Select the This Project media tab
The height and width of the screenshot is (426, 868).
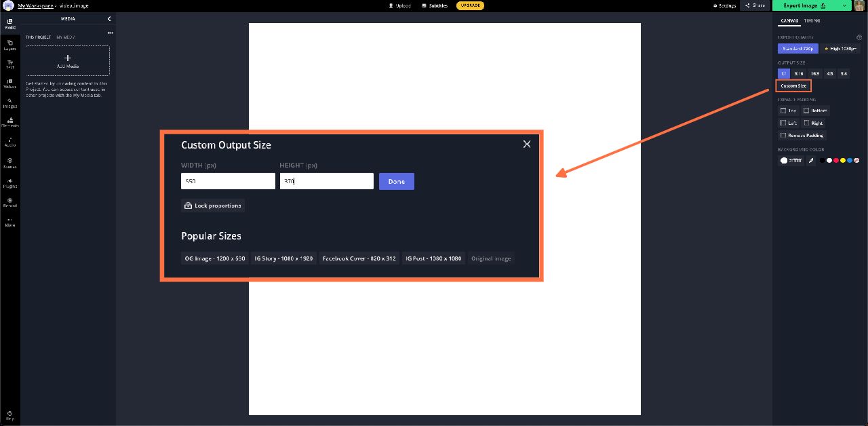pos(39,37)
